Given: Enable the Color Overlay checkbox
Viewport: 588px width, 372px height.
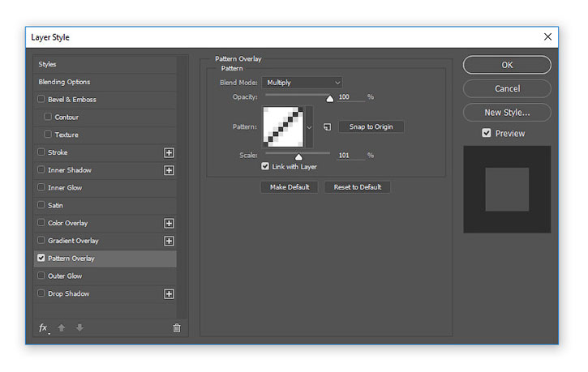Looking at the screenshot, I should pyautogui.click(x=41, y=223).
